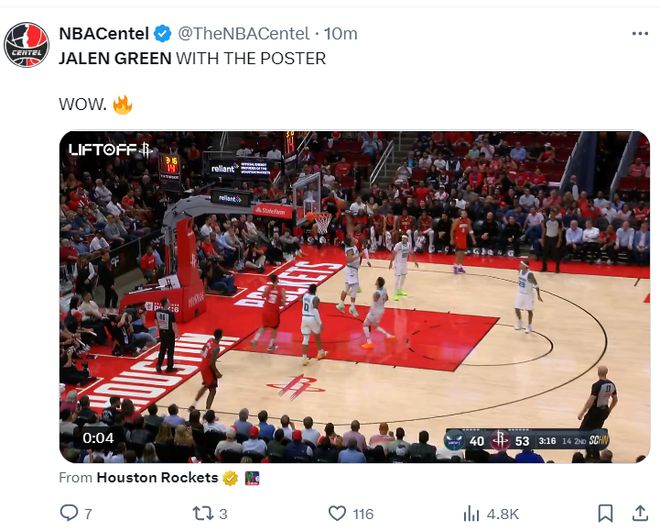Click the blue verified badge beside NBACentel
The width and height of the screenshot is (660, 531).
(x=164, y=34)
